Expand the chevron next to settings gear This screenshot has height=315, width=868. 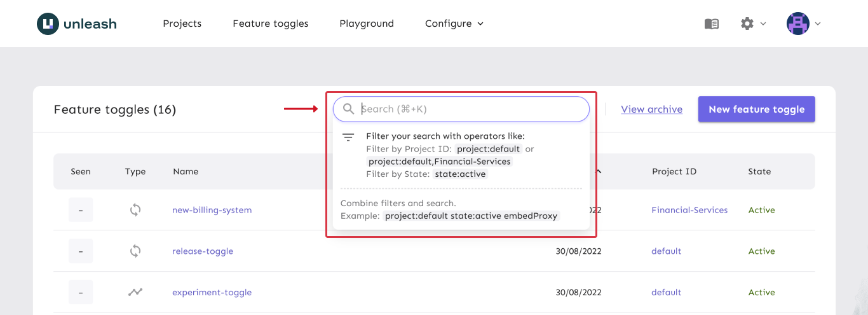click(x=763, y=24)
